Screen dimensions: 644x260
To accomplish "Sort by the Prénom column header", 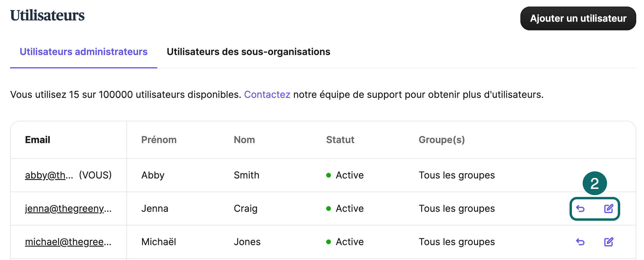I will (x=159, y=140).
